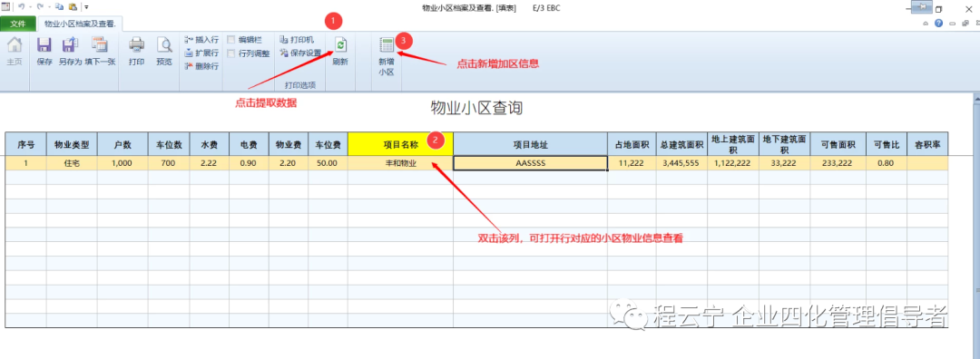Click Delete Row (删除行)

201,66
